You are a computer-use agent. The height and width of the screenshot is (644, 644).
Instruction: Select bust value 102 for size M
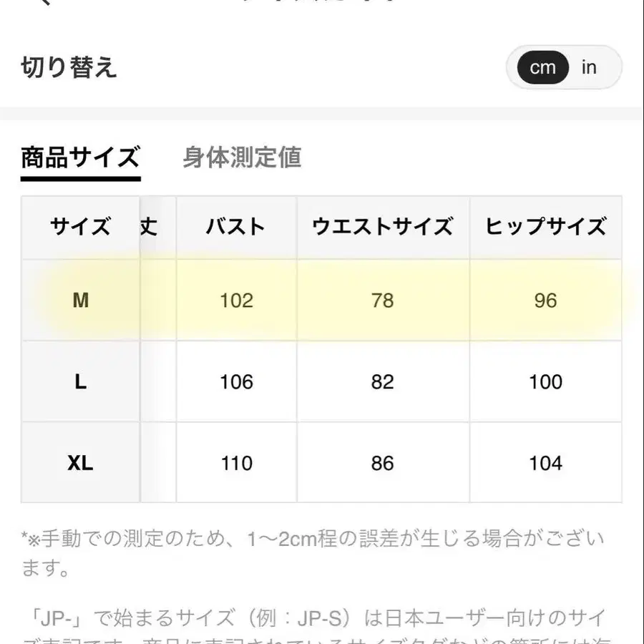coord(236,301)
